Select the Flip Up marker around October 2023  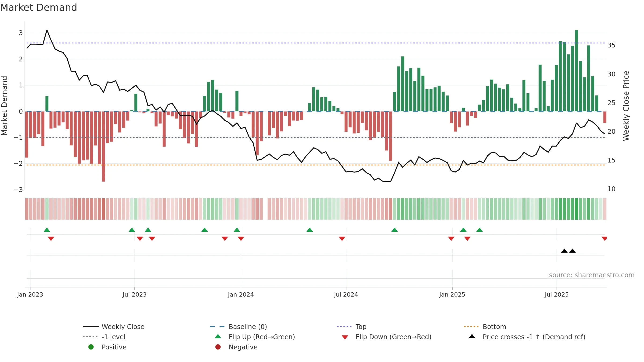point(204,230)
